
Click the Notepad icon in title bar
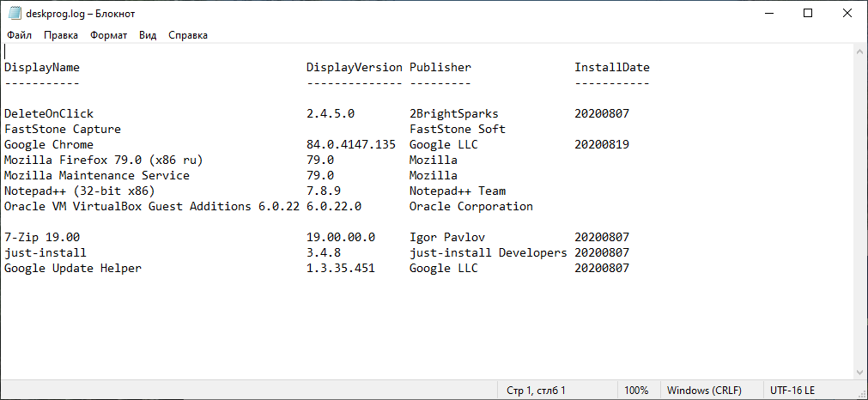point(15,13)
